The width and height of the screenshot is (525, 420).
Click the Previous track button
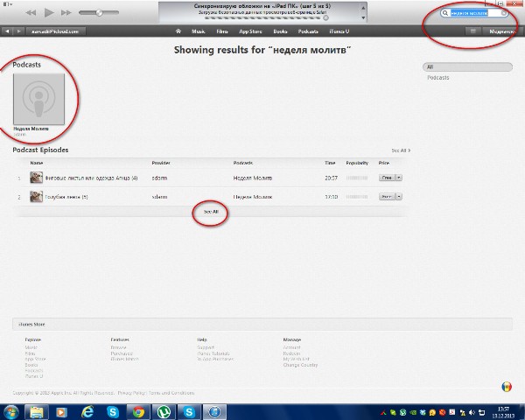coord(31,13)
